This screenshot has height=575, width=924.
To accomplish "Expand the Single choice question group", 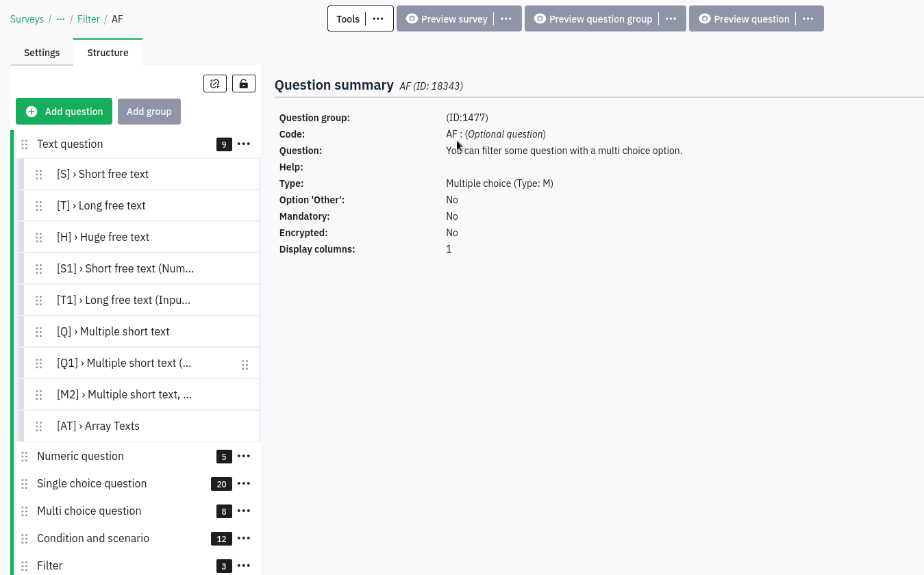I will point(92,484).
